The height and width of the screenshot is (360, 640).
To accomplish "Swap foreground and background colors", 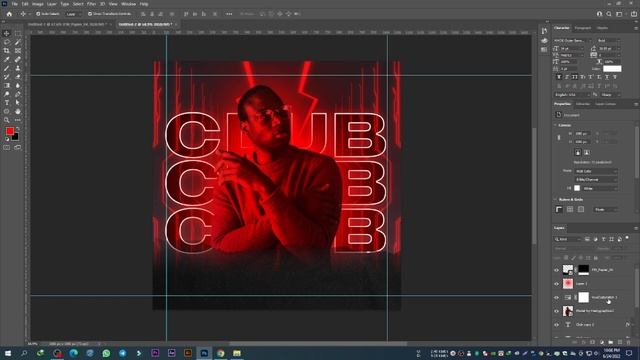I will click(18, 129).
